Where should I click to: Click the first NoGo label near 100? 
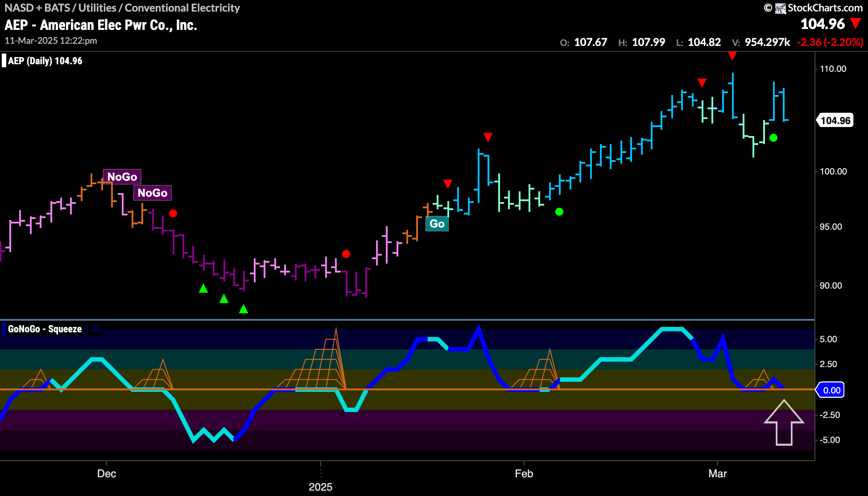click(122, 177)
